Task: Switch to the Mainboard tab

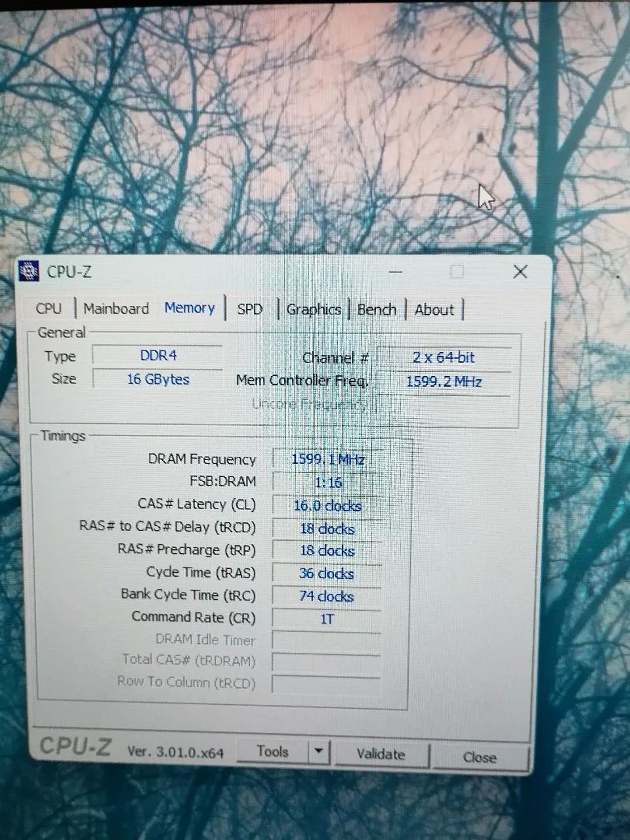Action: 116,308
